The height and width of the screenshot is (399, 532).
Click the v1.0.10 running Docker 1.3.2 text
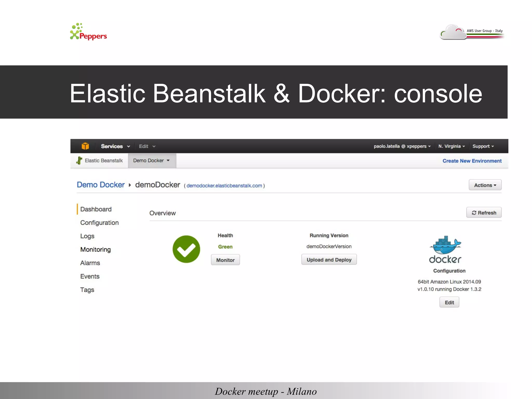point(449,289)
